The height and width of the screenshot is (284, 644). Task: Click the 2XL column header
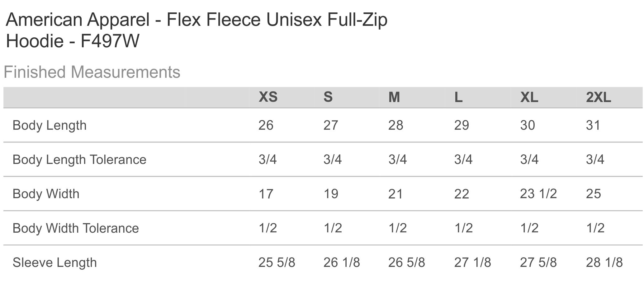coord(598,97)
